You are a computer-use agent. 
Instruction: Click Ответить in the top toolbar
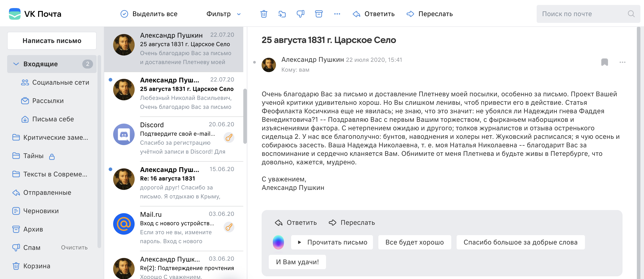coord(373,14)
